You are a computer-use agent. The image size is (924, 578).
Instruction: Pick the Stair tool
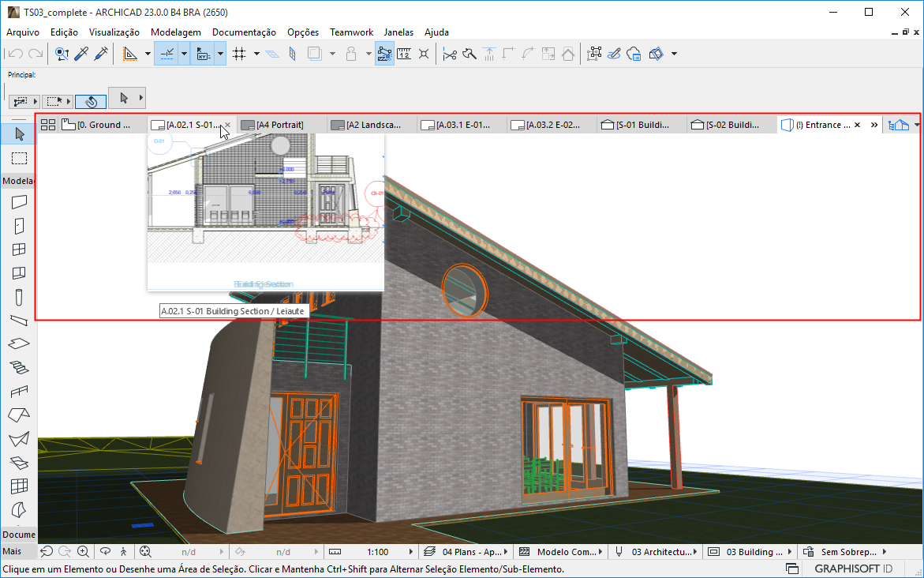[19, 367]
